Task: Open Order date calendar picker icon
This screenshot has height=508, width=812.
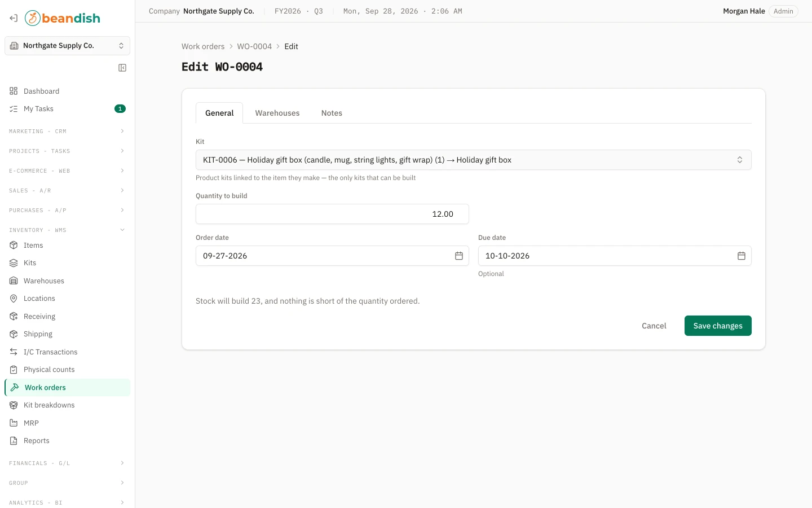Action: 459,256
